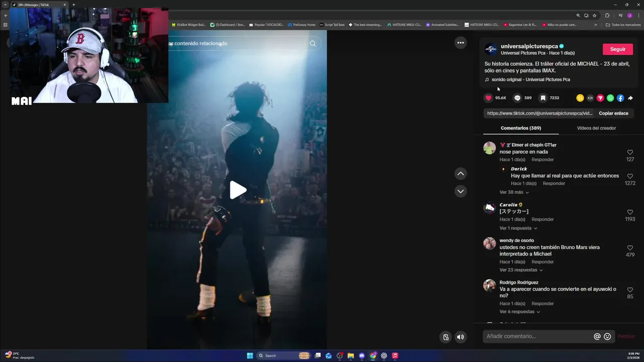Open Apple Music from the taskbar
644x362 pixels.
click(395, 355)
